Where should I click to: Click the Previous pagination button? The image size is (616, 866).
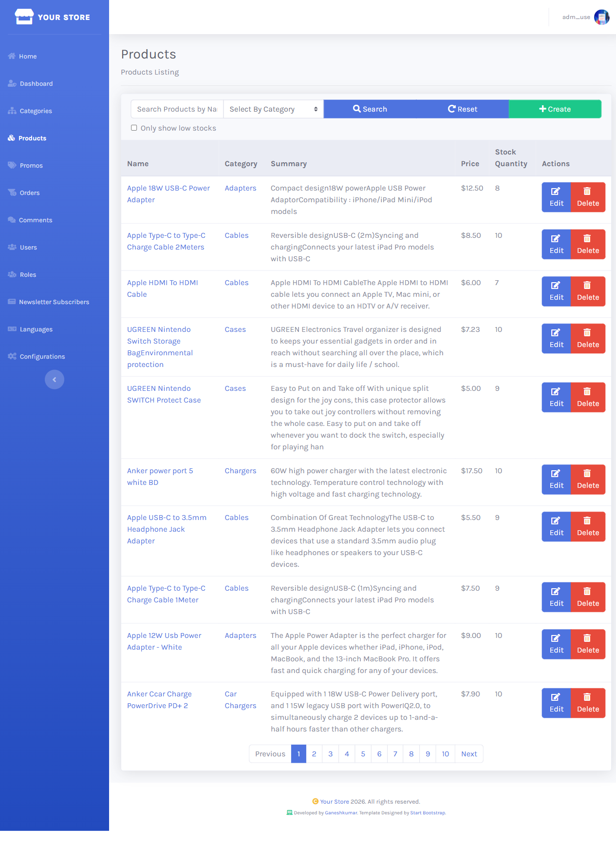pyautogui.click(x=270, y=754)
